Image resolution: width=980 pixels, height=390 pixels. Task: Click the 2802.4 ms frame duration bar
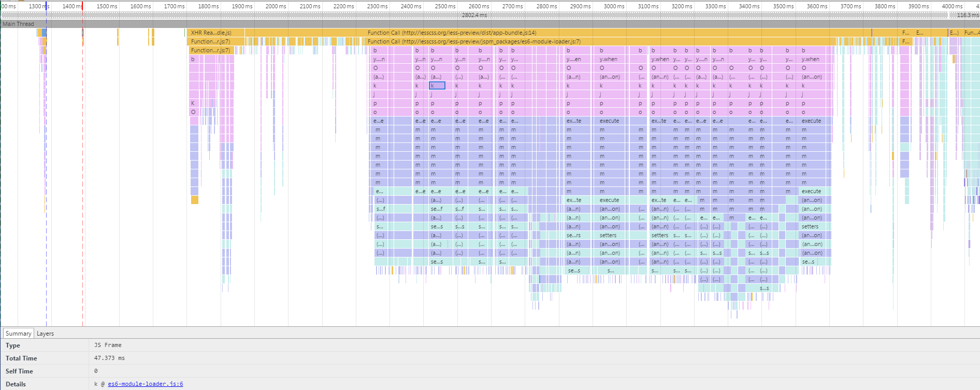pos(474,15)
